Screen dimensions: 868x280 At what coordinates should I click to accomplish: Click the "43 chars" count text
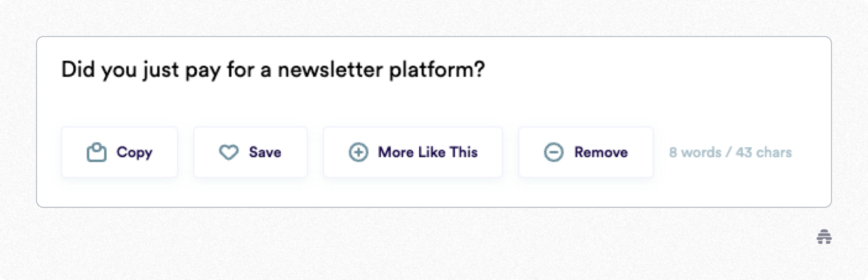pyautogui.click(x=764, y=152)
